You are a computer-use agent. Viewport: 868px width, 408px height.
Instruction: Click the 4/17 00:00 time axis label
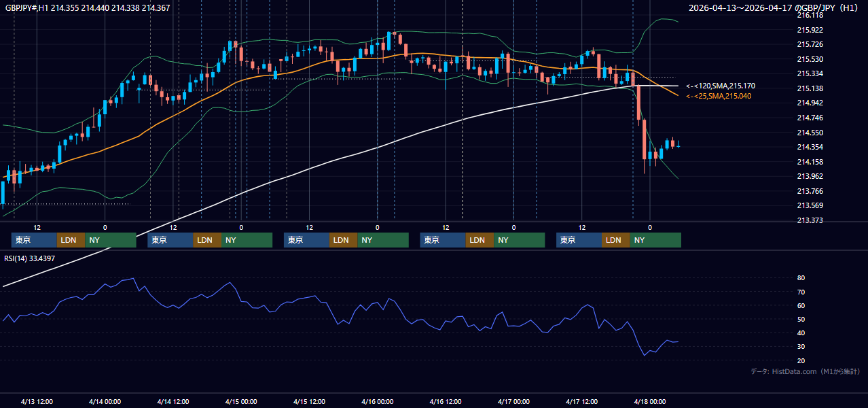coord(513,401)
